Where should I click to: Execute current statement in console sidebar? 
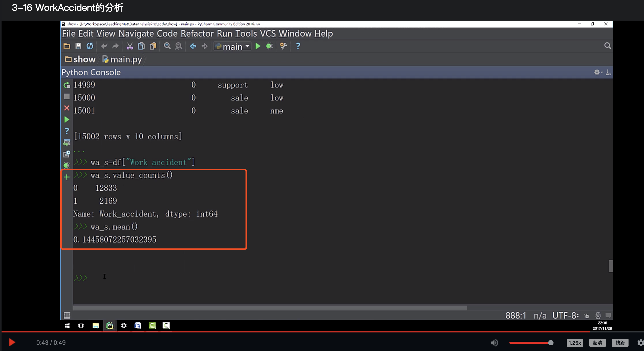point(67,120)
